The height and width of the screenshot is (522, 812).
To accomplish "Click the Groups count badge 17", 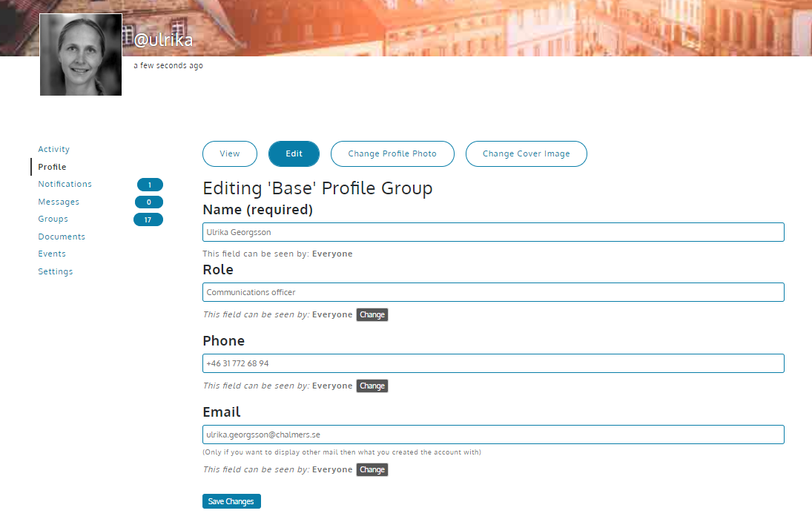I will click(148, 219).
